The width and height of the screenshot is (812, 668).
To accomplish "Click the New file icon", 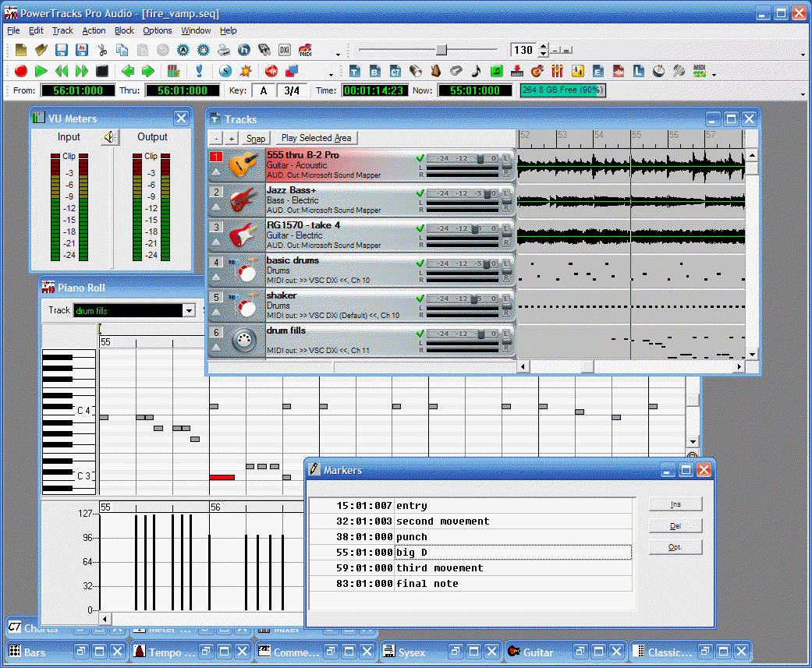I will coord(21,50).
